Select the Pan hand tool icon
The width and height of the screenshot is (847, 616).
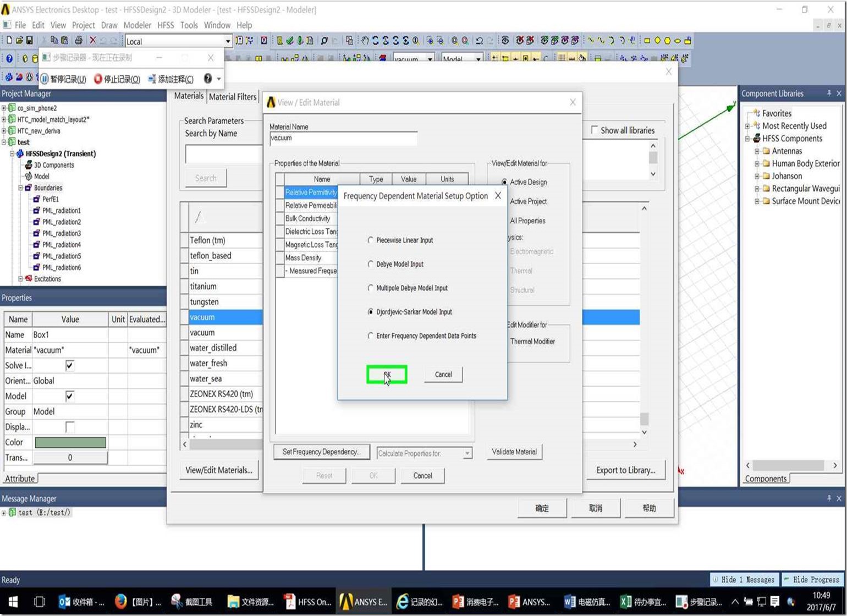pyautogui.click(x=365, y=40)
